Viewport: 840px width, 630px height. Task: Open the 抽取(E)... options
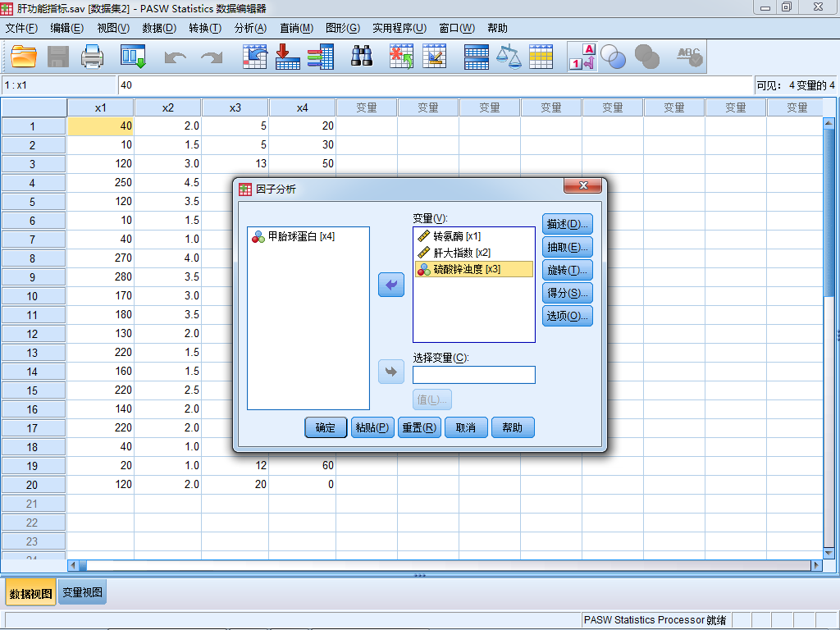pyautogui.click(x=568, y=247)
